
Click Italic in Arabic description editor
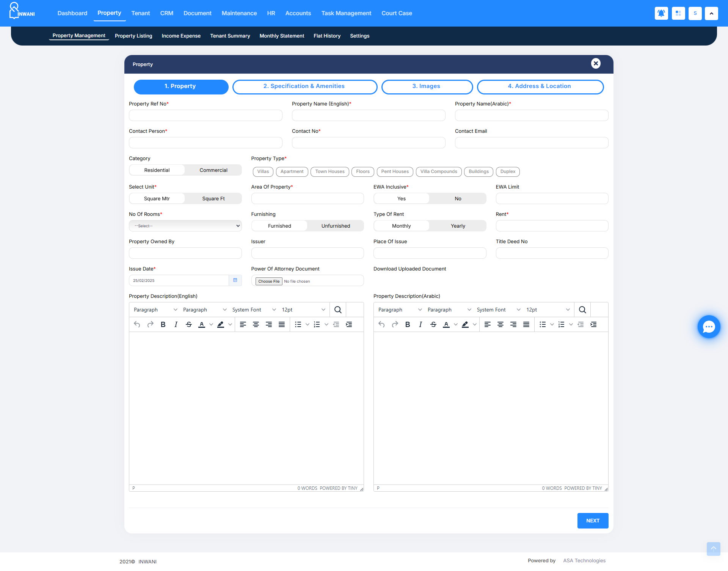[420, 324]
